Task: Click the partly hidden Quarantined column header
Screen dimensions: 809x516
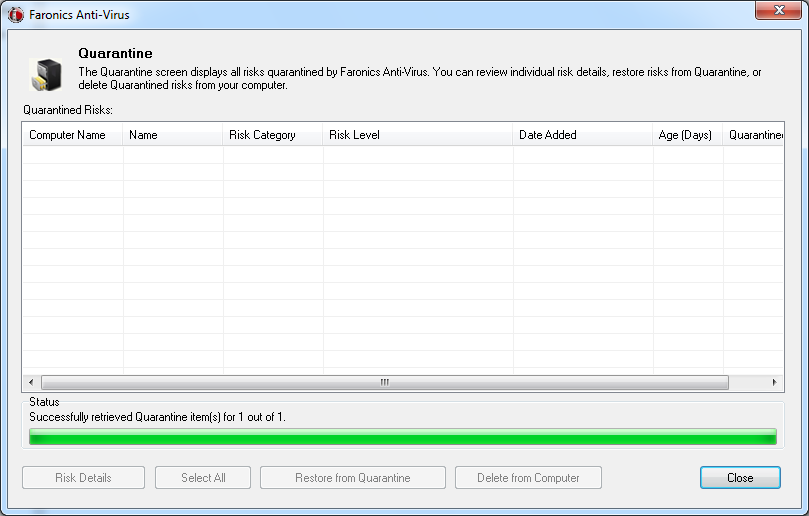Action: click(x=753, y=135)
